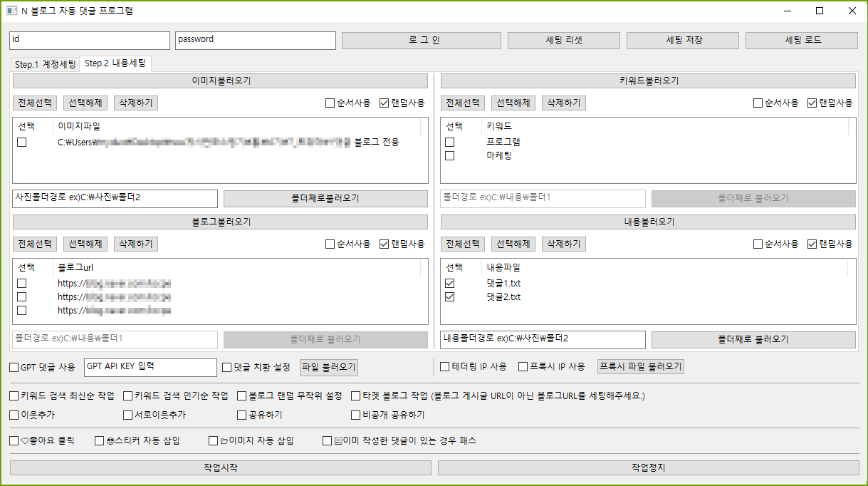Focus the 내용폴더경로 input field

543,339
